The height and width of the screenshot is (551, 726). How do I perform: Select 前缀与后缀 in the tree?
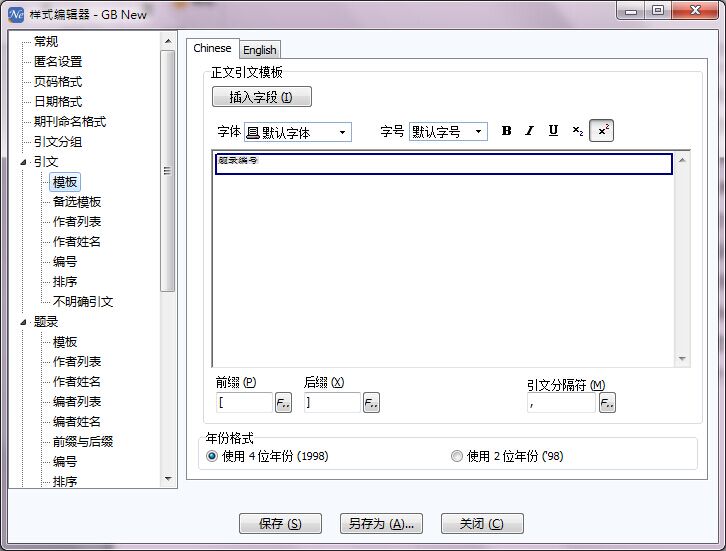click(x=83, y=442)
